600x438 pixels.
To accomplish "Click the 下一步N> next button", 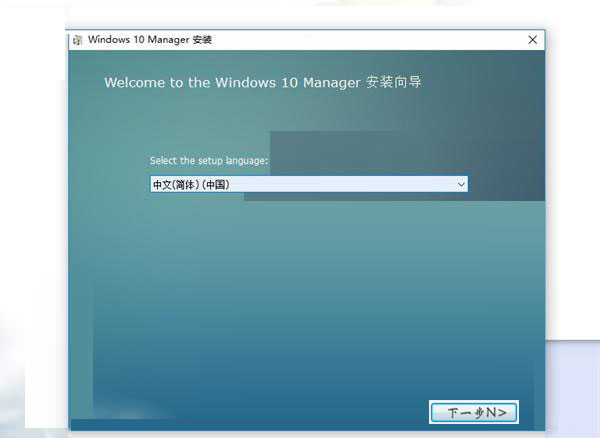I will pos(474,412).
